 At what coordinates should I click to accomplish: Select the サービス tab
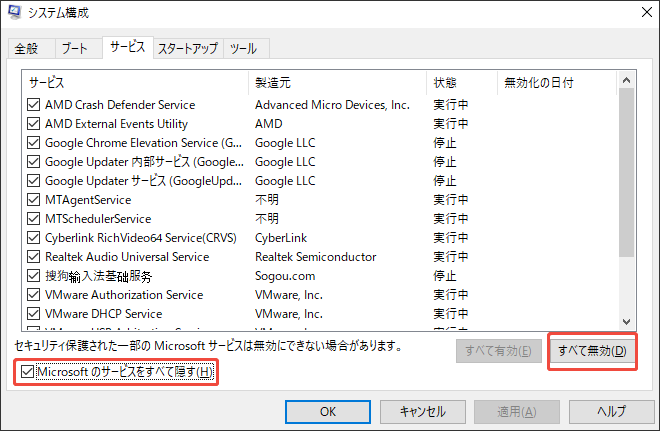[128, 47]
